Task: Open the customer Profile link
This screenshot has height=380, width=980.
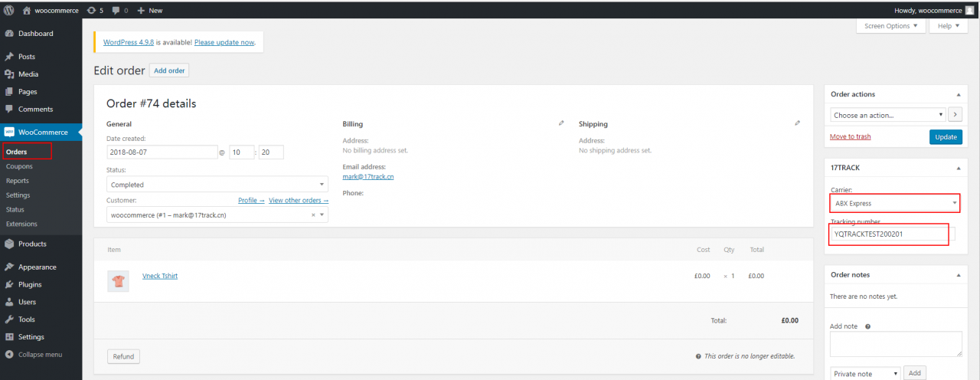Action: (x=251, y=201)
